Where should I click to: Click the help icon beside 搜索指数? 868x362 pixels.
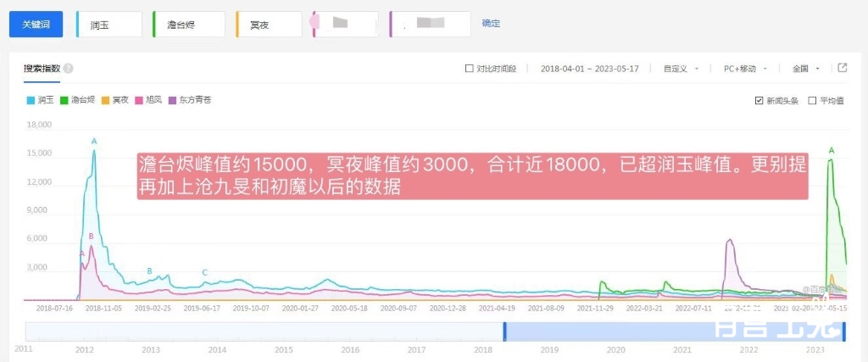pos(68,69)
